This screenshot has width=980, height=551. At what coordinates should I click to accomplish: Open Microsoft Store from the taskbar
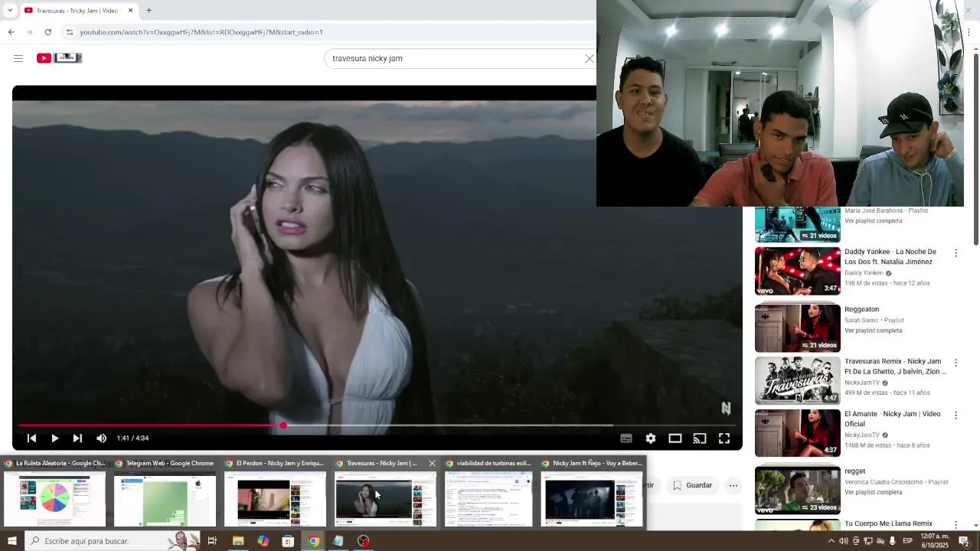click(x=288, y=541)
